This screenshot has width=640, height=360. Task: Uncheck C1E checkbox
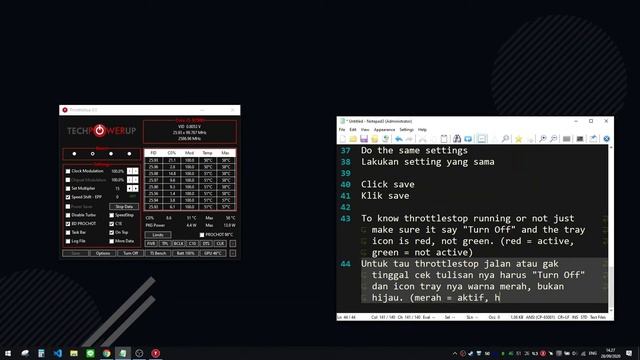[x=111, y=224]
